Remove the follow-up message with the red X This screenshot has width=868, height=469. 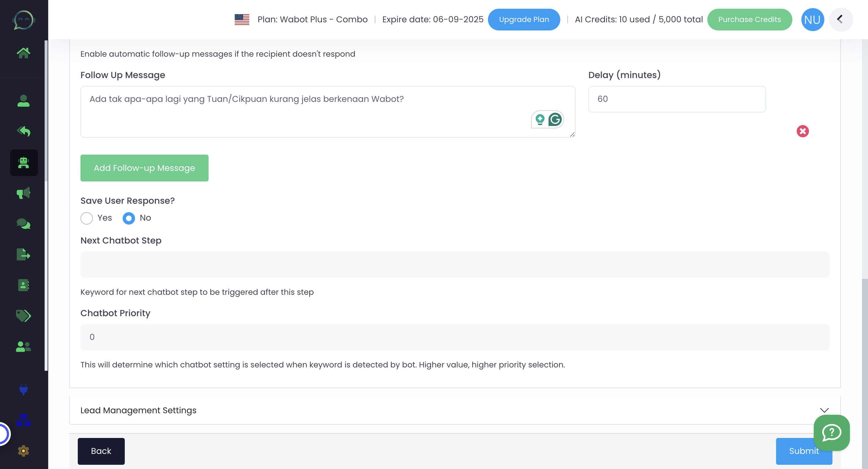[x=803, y=131]
